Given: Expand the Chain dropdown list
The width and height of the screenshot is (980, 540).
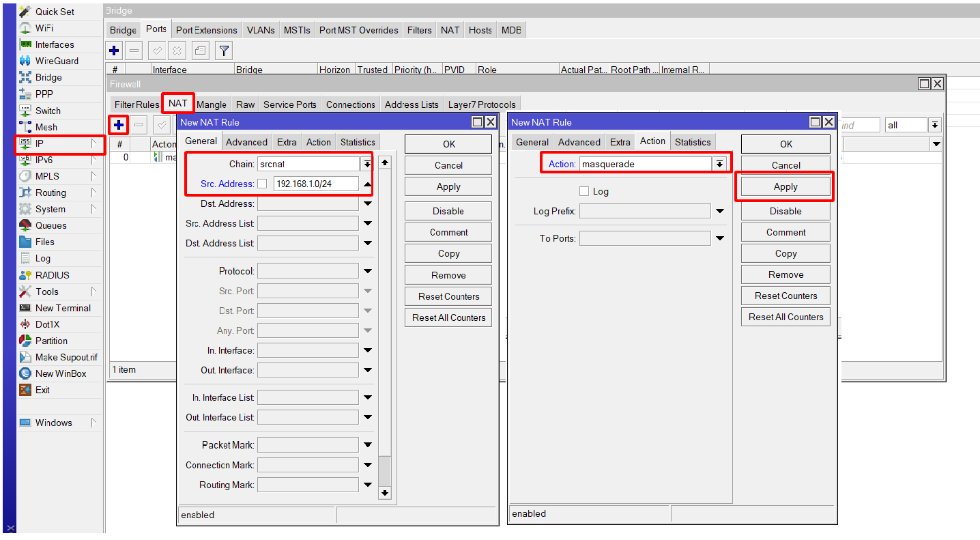Looking at the screenshot, I should coord(367,164).
